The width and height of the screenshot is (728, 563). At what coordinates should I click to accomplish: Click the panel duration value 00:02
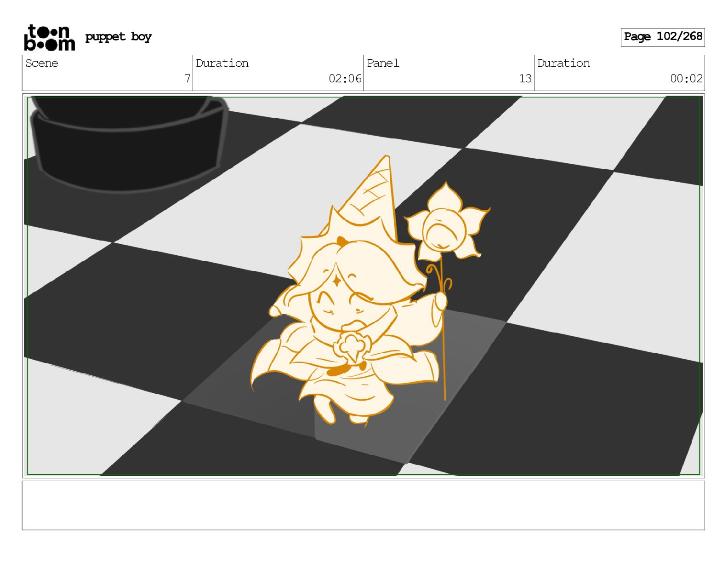coord(686,79)
